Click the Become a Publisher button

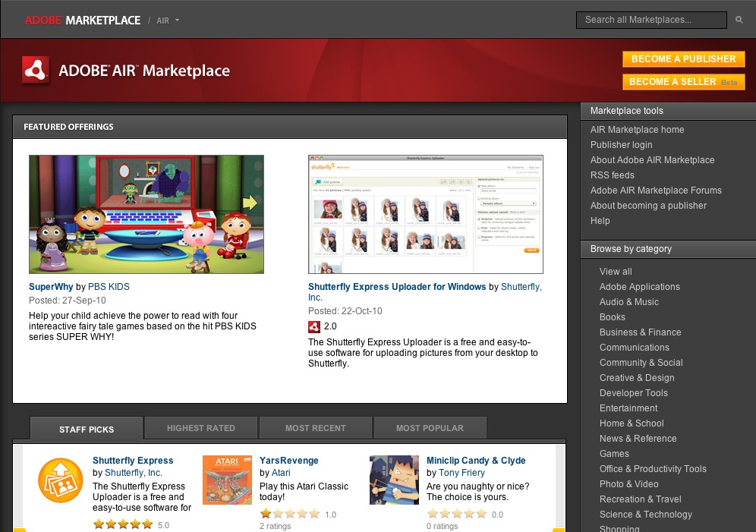[x=684, y=58]
